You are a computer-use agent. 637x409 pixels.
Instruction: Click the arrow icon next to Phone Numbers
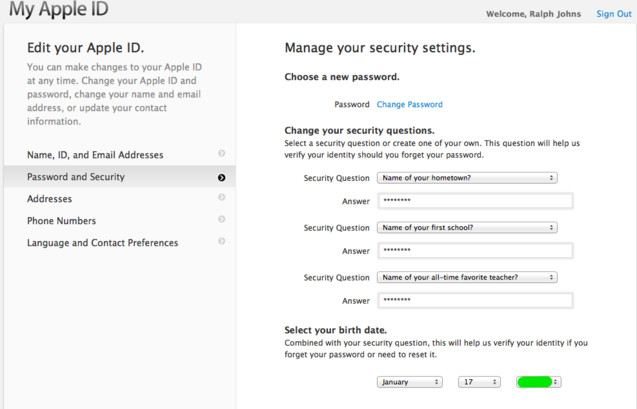point(221,220)
